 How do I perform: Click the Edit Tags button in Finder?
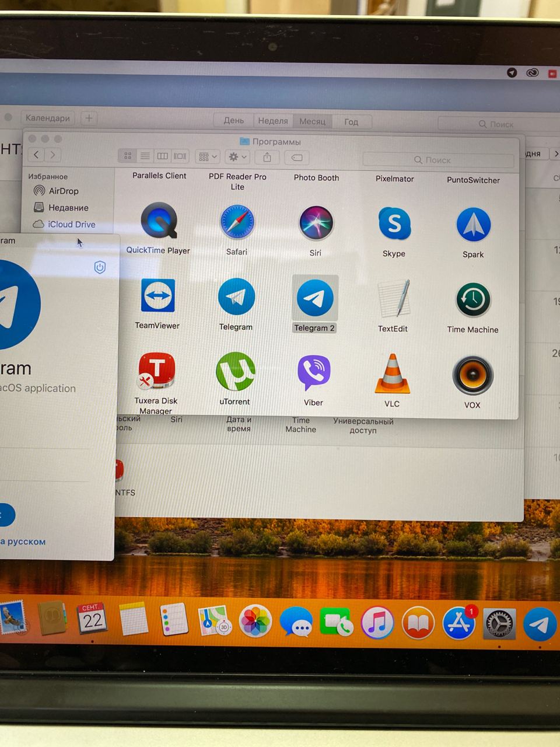pyautogui.click(x=297, y=158)
